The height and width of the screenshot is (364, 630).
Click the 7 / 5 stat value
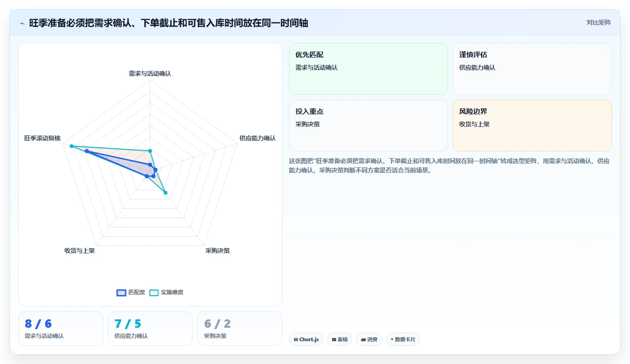(127, 324)
